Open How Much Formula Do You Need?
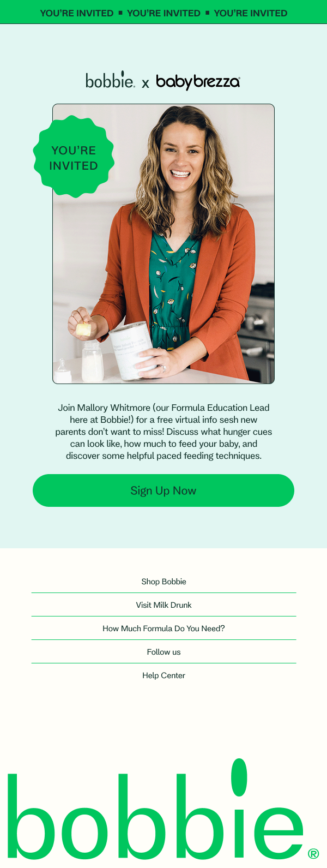This screenshot has height=868, width=327. tap(163, 628)
